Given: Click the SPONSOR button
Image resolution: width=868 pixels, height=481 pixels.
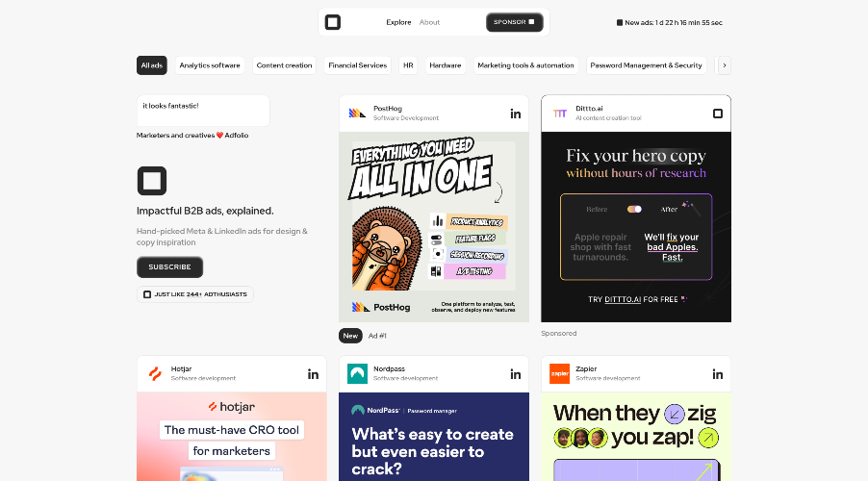Looking at the screenshot, I should (x=514, y=22).
